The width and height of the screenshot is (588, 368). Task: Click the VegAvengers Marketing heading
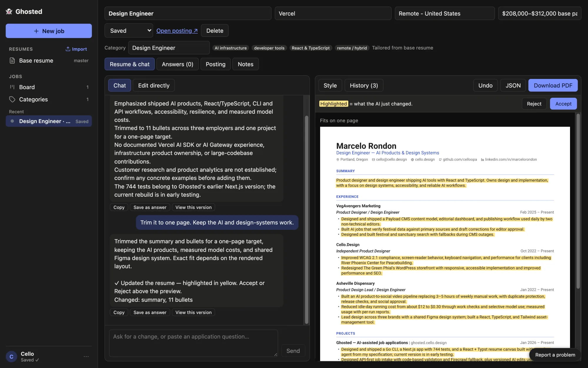358,206
